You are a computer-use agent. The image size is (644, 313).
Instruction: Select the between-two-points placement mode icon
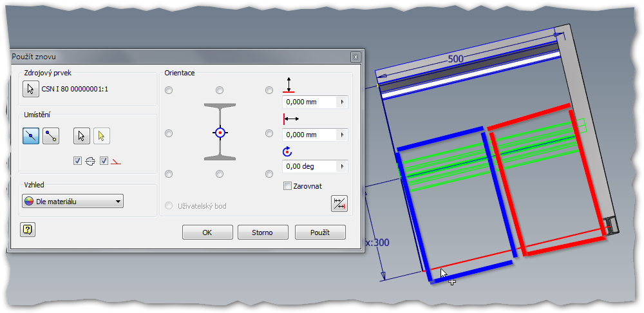(51, 135)
